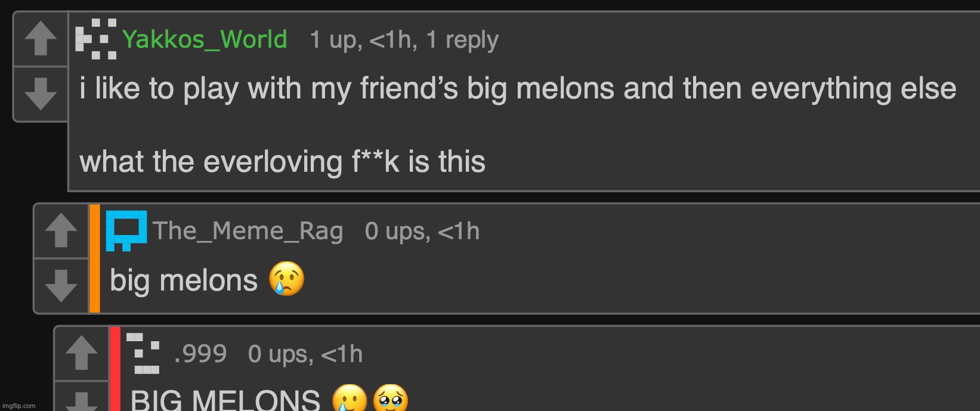The height and width of the screenshot is (411, 980).
Task: Downvote The_Meme_Rag's reply
Action: [61, 285]
